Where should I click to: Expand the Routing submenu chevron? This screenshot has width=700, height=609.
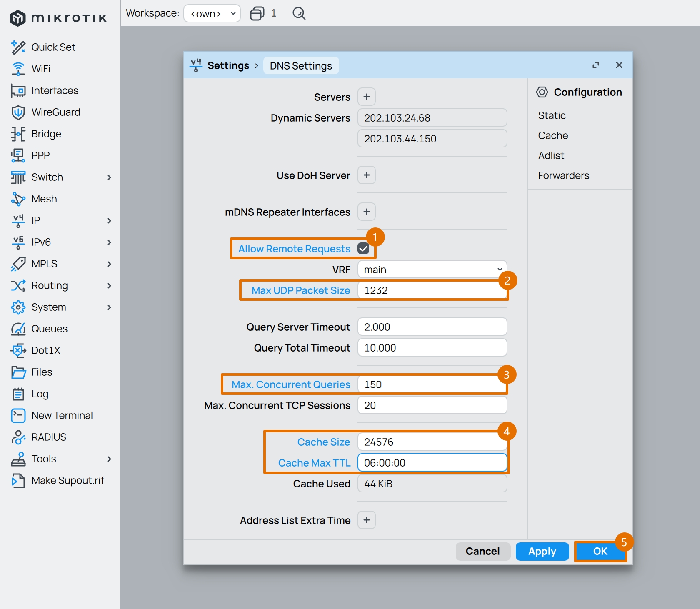[109, 285]
